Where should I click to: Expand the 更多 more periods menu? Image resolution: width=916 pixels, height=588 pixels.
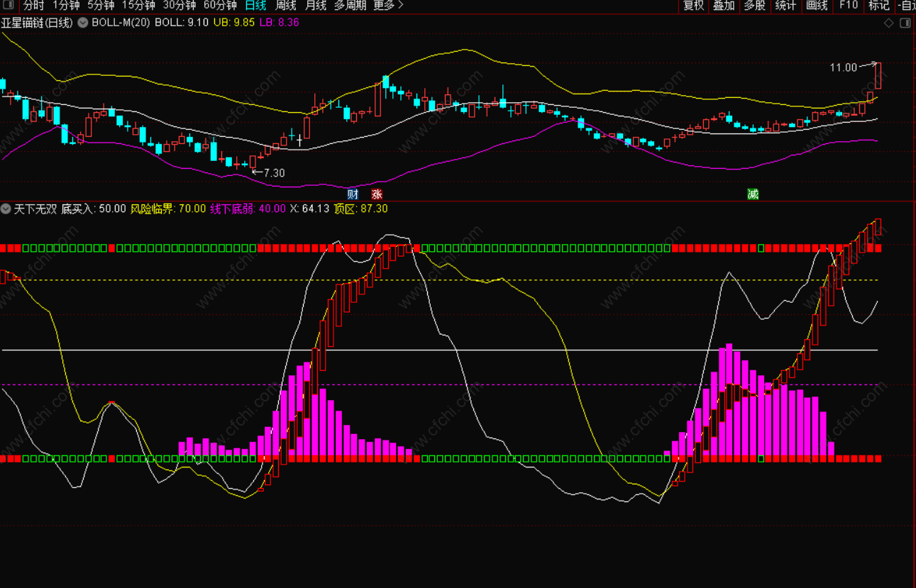click(388, 6)
